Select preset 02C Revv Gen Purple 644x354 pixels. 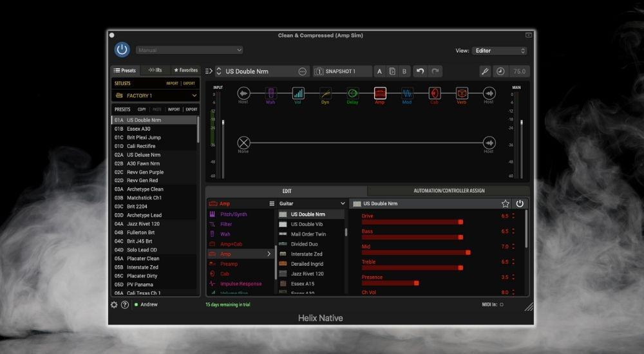[x=154, y=172]
